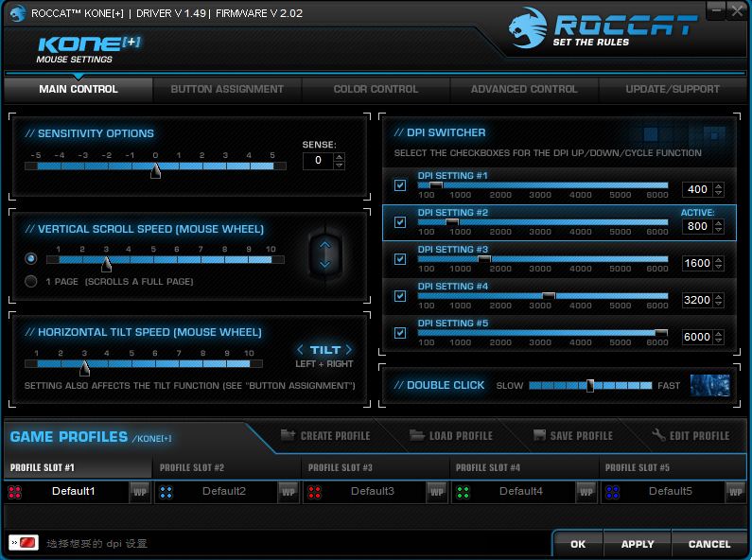Click Edit Profile button
This screenshot has height=560, width=752.
[691, 435]
